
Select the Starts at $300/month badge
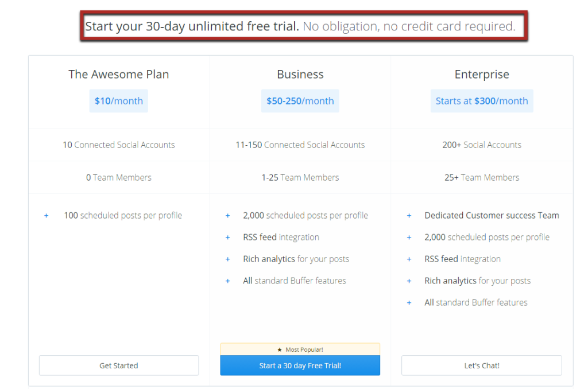pyautogui.click(x=482, y=101)
